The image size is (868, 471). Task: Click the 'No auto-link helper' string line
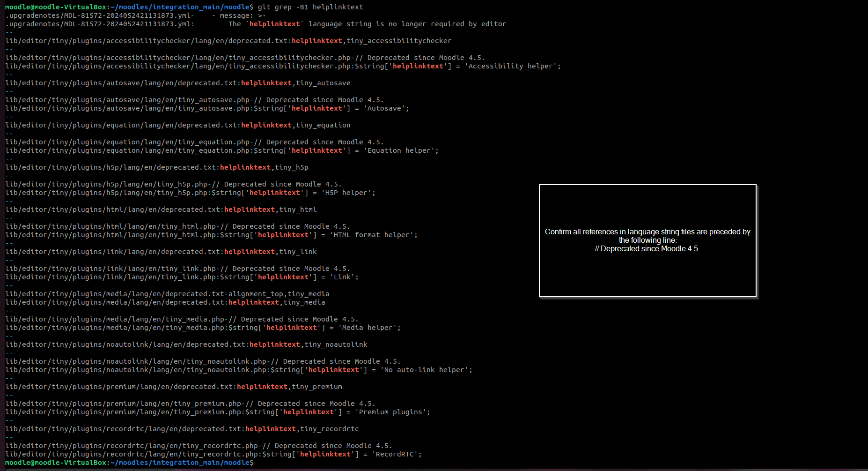(x=239, y=370)
